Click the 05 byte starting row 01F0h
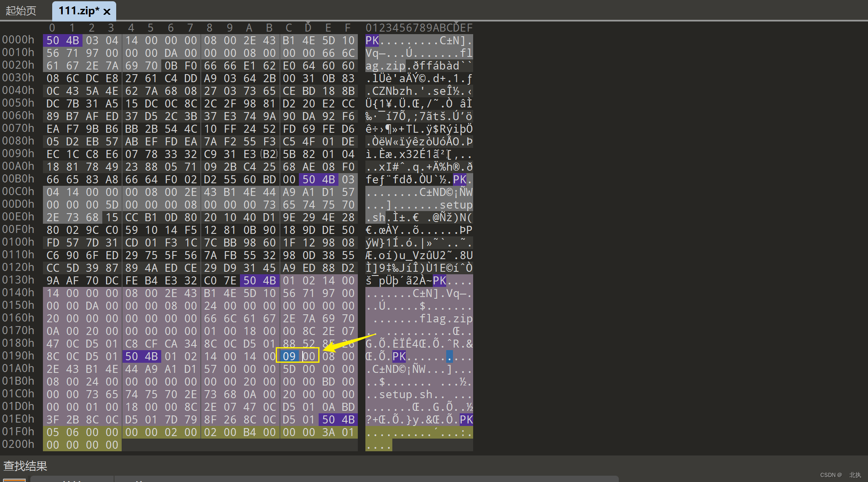868x482 pixels. [53, 432]
